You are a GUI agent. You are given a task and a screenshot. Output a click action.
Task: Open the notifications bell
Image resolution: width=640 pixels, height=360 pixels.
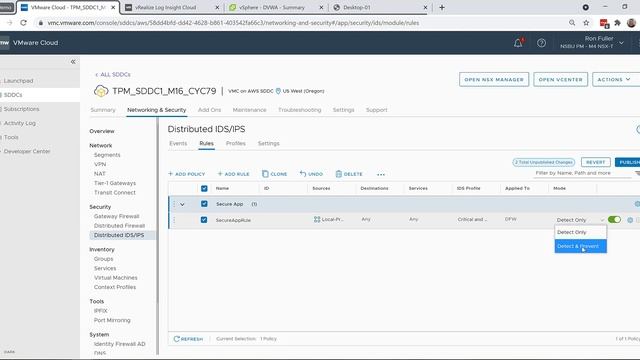(x=518, y=42)
